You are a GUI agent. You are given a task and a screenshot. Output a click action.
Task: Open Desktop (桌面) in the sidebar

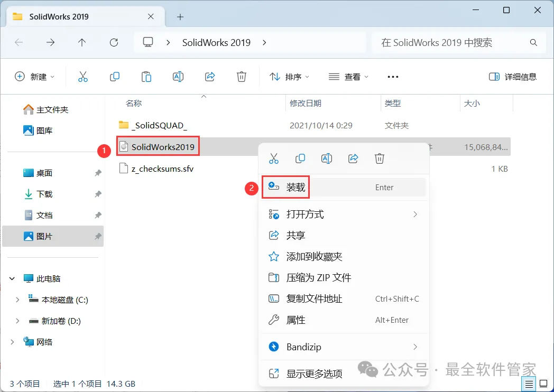coord(38,173)
